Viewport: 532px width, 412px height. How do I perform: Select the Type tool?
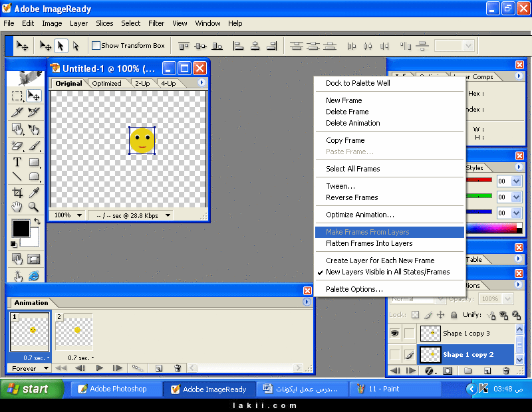coord(17,162)
